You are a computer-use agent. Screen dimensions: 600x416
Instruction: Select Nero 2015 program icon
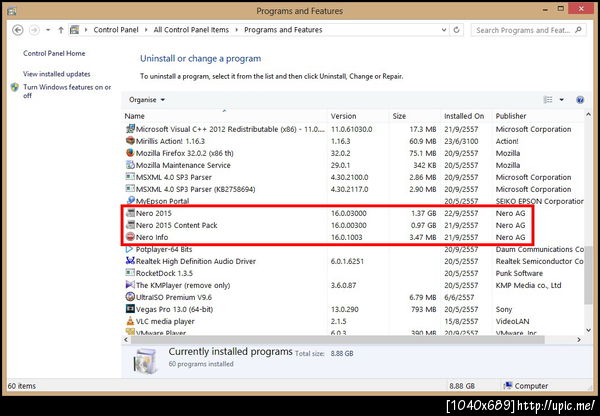[x=130, y=213]
